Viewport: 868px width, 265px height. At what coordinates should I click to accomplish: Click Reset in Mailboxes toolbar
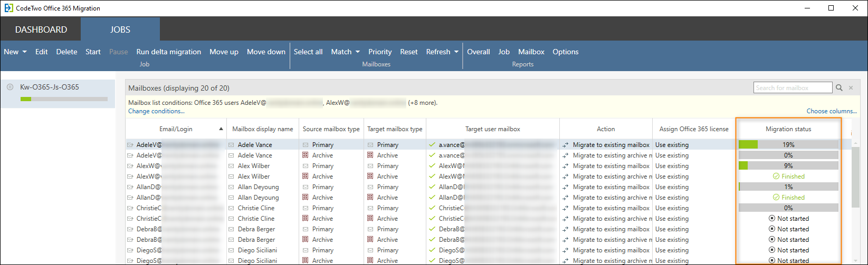409,52
